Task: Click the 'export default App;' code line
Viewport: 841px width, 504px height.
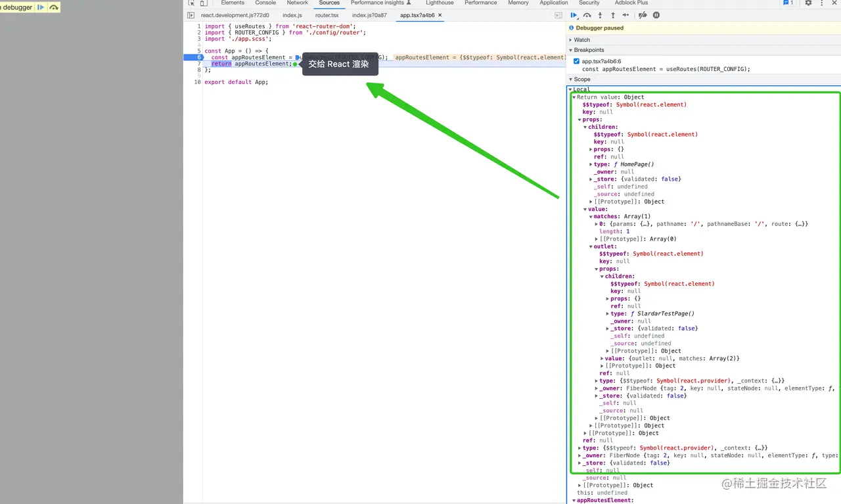Action: tap(237, 82)
